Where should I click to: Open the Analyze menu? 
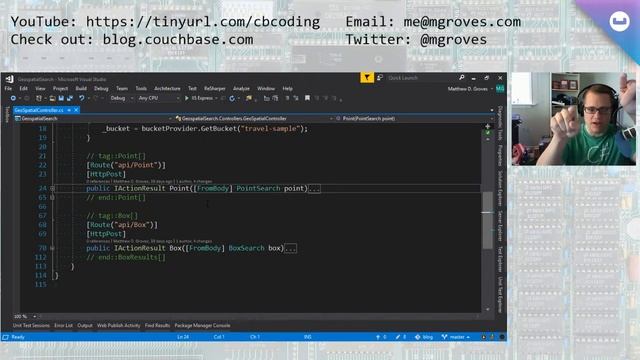(241, 89)
